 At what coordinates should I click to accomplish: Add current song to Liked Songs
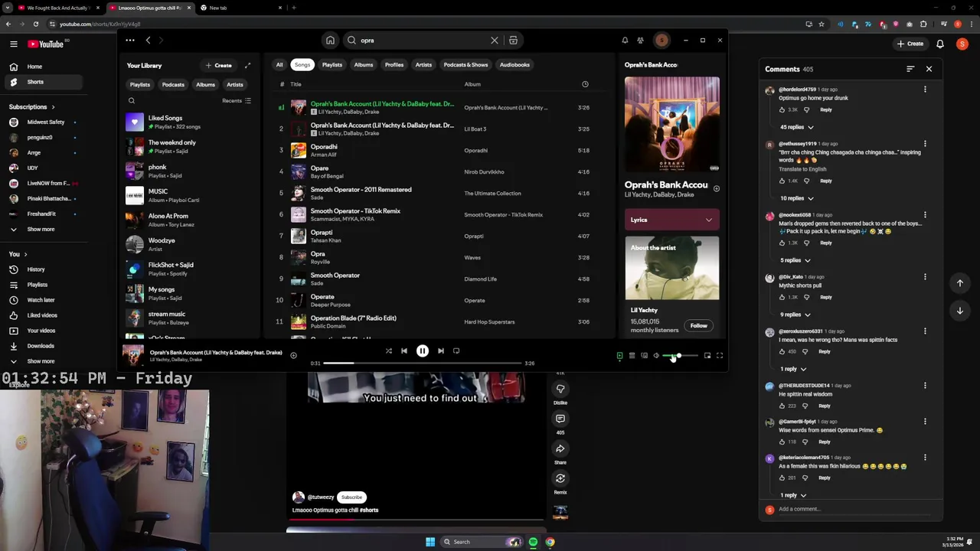pos(293,355)
